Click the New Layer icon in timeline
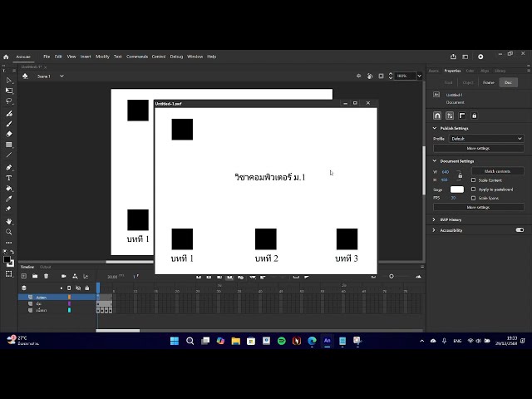This screenshot has height=399, width=532. click(x=24, y=276)
